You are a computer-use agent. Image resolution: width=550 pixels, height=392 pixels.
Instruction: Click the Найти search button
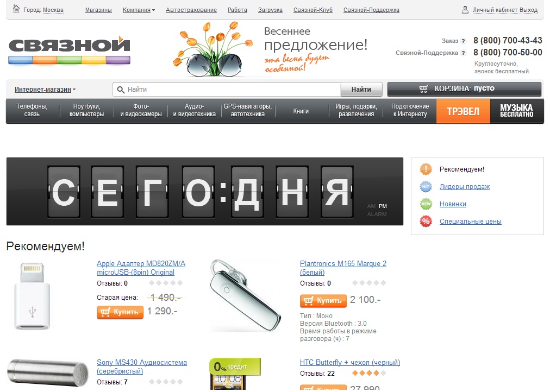(361, 90)
